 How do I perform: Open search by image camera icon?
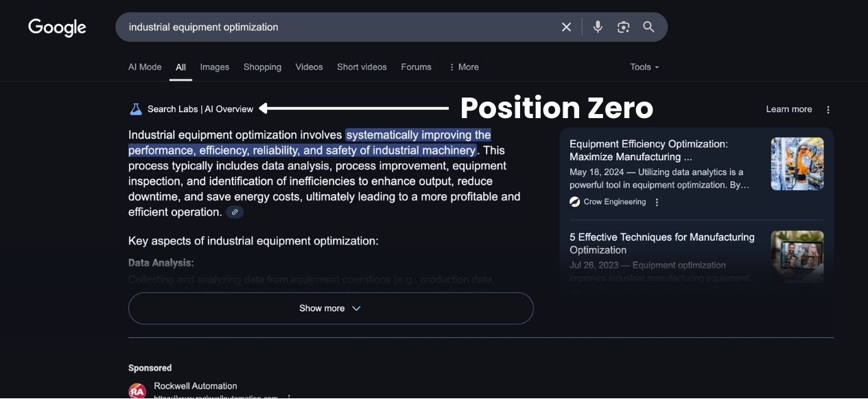[x=623, y=27]
